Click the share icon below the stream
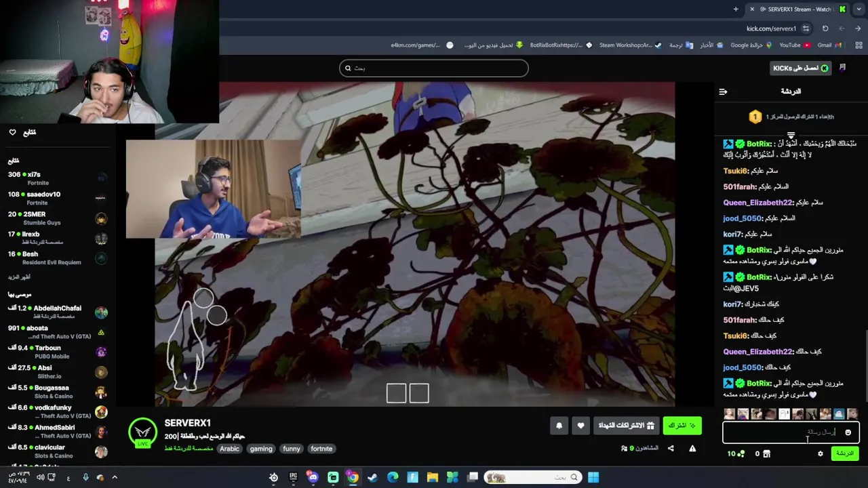 click(x=671, y=448)
